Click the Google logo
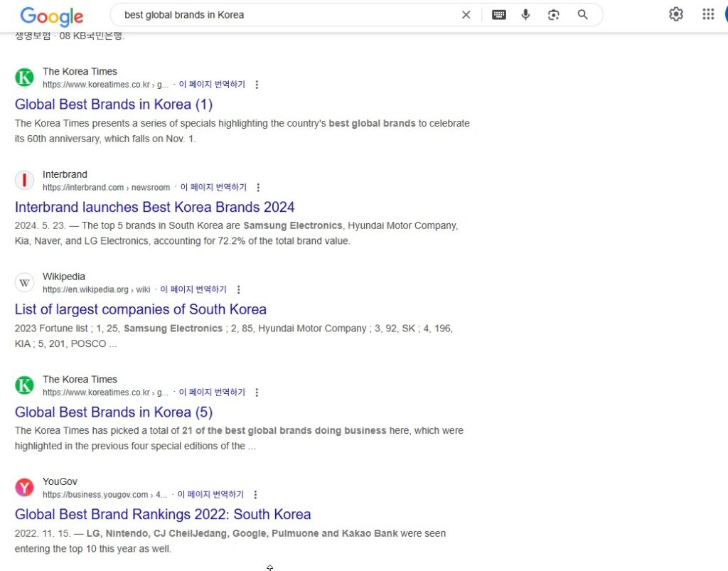 tap(51, 16)
